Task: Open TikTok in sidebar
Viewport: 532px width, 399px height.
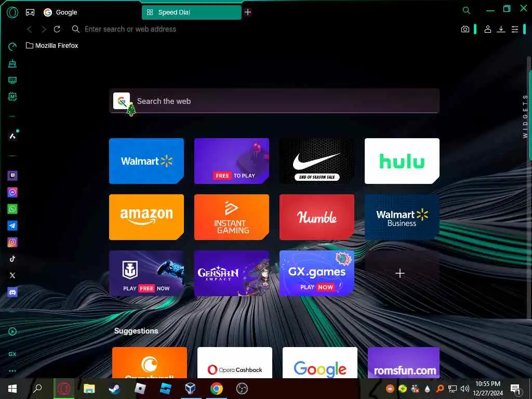Action: [x=12, y=259]
